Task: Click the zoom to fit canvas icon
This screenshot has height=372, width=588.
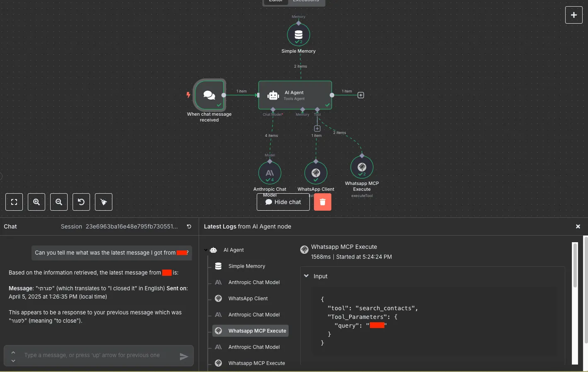Action: click(14, 202)
